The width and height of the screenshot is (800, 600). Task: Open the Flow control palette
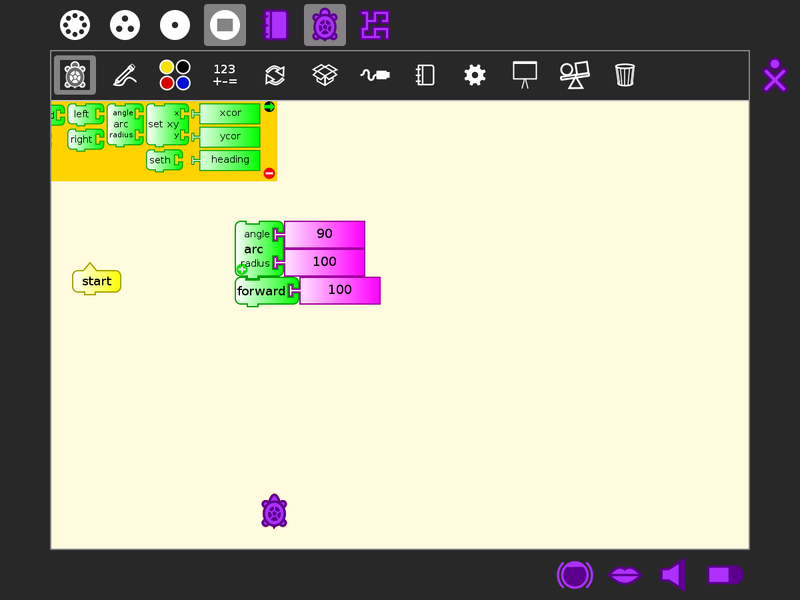(275, 75)
